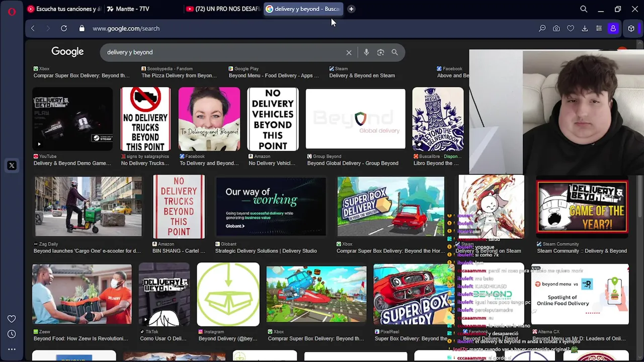Open sidebar three-dots more options
This screenshot has width=644, height=362.
12,349
